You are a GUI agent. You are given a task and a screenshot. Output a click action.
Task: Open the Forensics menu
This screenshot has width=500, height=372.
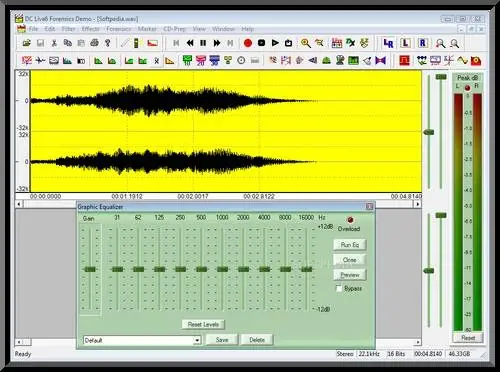pos(119,29)
